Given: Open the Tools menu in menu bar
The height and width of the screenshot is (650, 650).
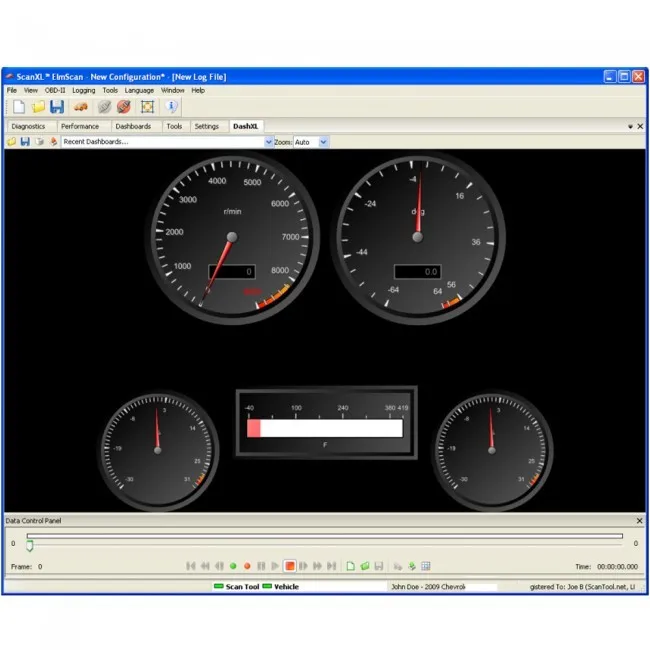Looking at the screenshot, I should tap(110, 90).
